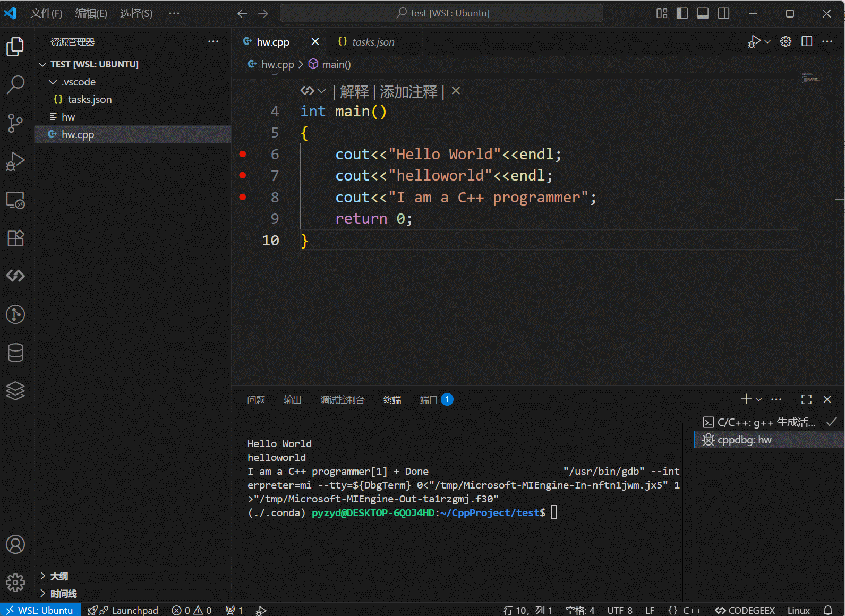Change the C++ language mode in status bar
845x616 pixels.
click(x=692, y=610)
